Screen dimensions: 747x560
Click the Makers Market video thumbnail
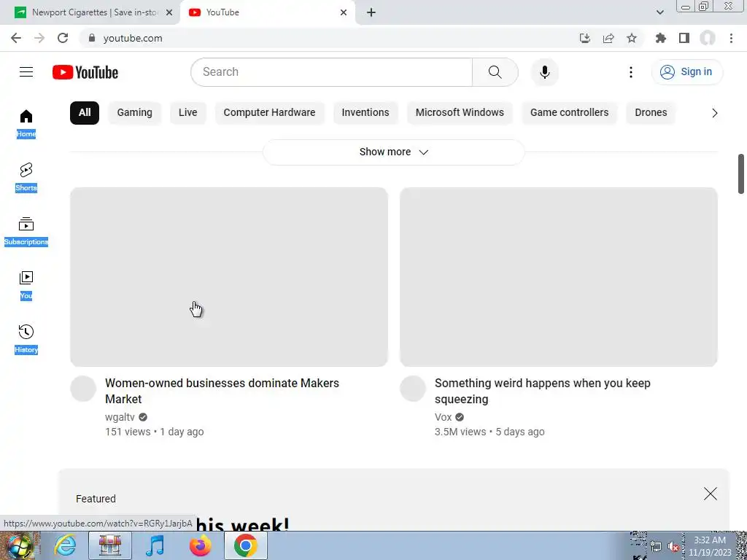click(229, 276)
